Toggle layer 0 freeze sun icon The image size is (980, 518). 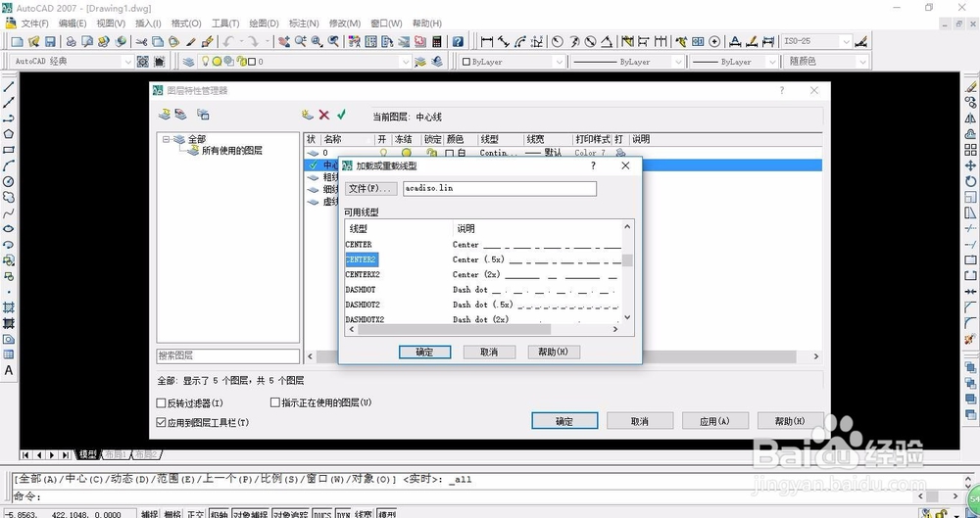(x=407, y=153)
